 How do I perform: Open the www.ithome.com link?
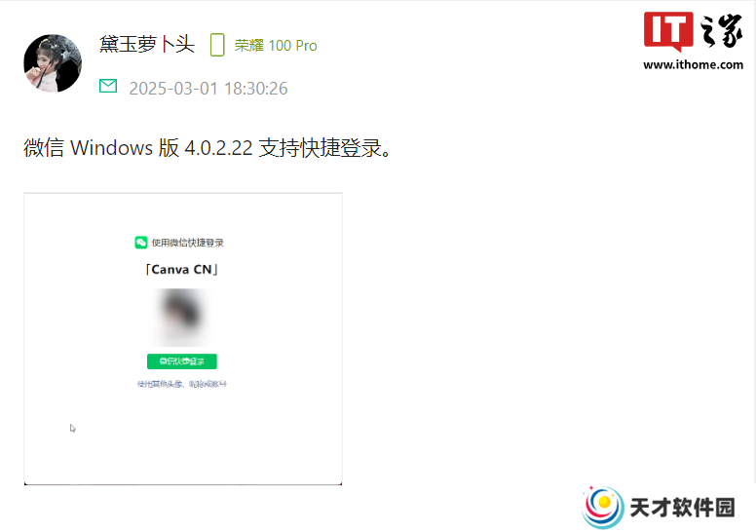693,64
